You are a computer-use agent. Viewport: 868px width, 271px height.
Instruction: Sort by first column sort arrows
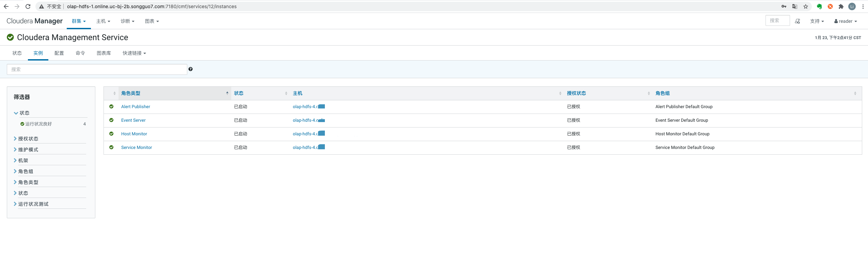coord(114,93)
